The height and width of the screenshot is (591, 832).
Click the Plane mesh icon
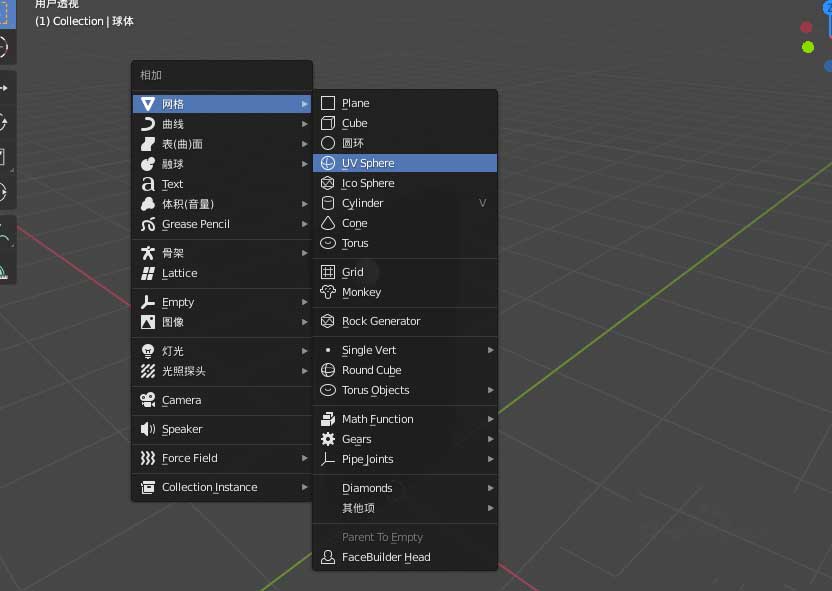pyautogui.click(x=328, y=103)
